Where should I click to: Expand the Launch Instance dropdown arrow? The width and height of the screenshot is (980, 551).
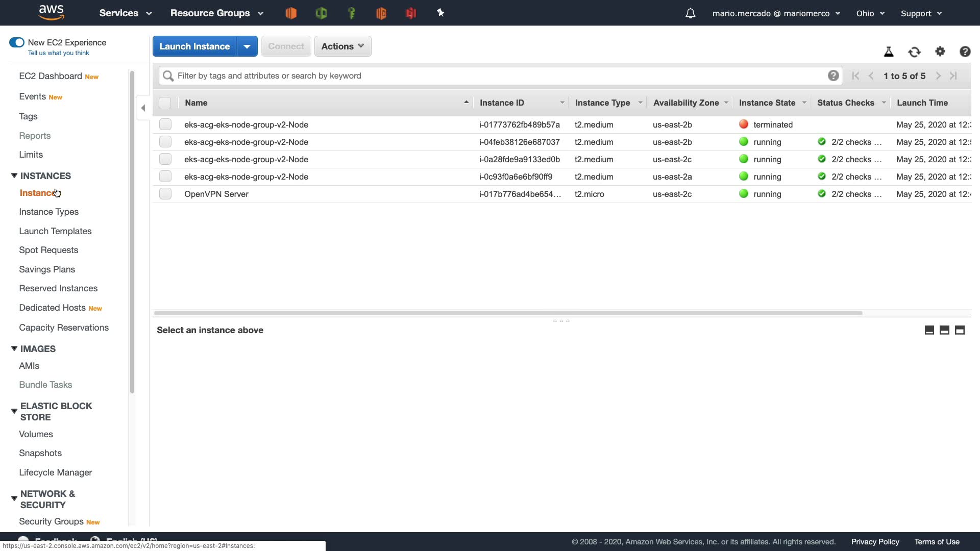click(247, 46)
